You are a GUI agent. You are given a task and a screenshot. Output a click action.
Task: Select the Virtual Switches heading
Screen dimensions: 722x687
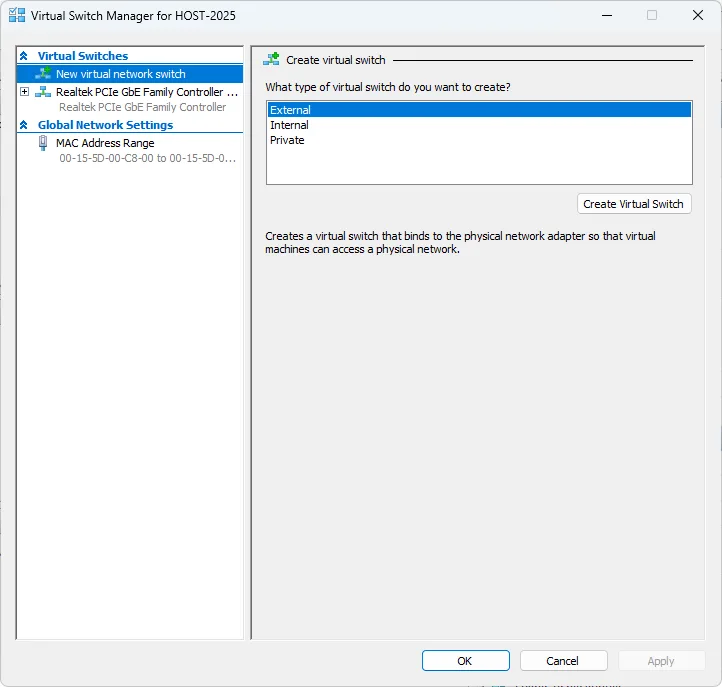83,56
